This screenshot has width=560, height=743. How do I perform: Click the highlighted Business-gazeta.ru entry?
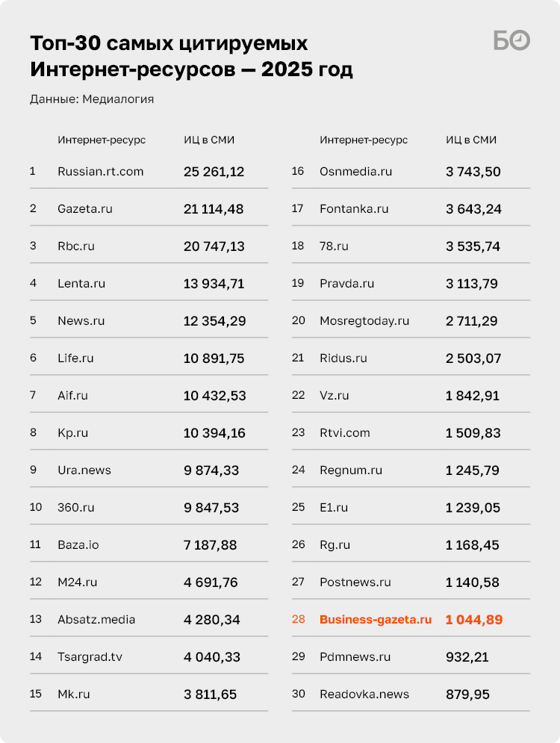[376, 620]
